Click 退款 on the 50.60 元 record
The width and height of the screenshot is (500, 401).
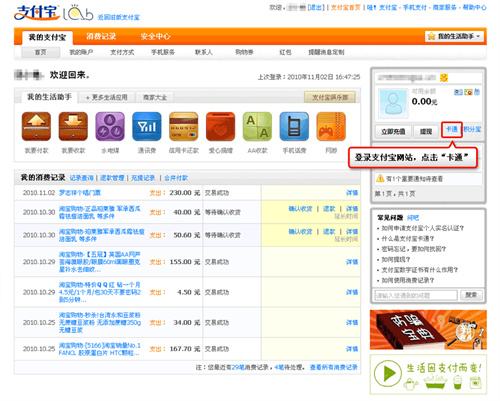[329, 231]
